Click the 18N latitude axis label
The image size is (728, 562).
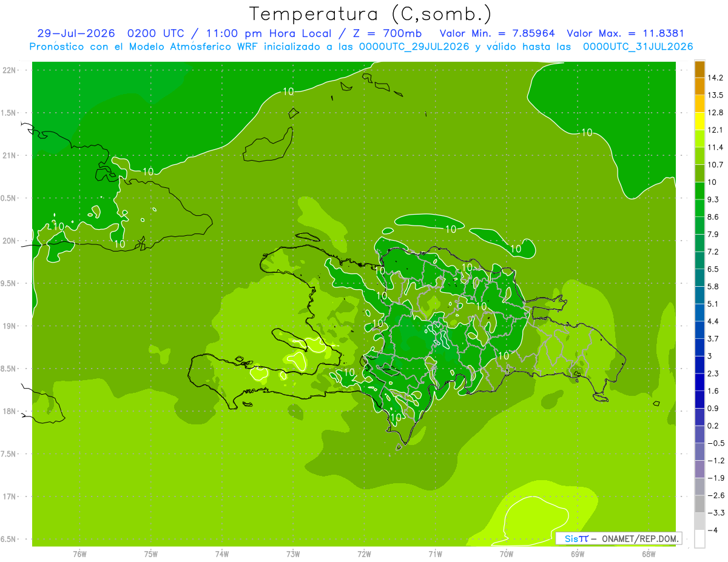10,412
